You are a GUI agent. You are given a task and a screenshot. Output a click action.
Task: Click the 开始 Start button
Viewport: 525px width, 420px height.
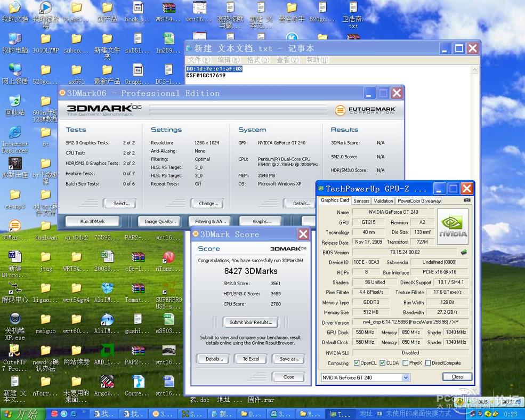tap(23, 414)
